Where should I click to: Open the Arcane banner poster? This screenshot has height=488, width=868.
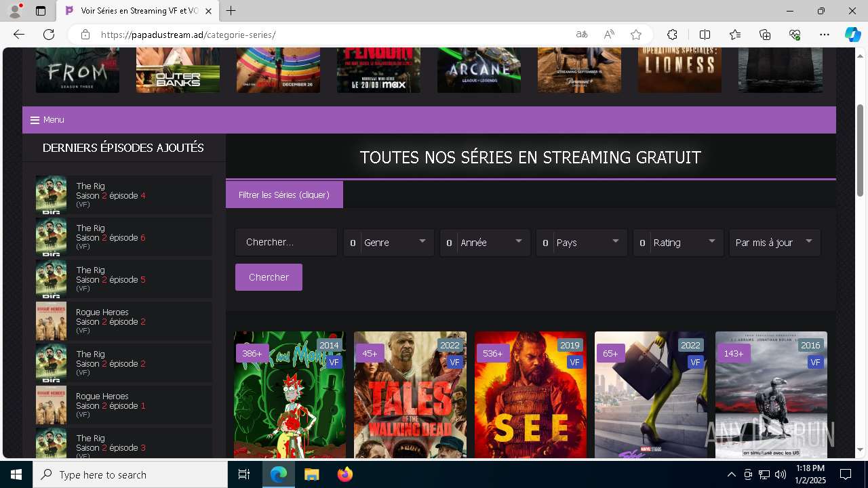tap(479, 70)
